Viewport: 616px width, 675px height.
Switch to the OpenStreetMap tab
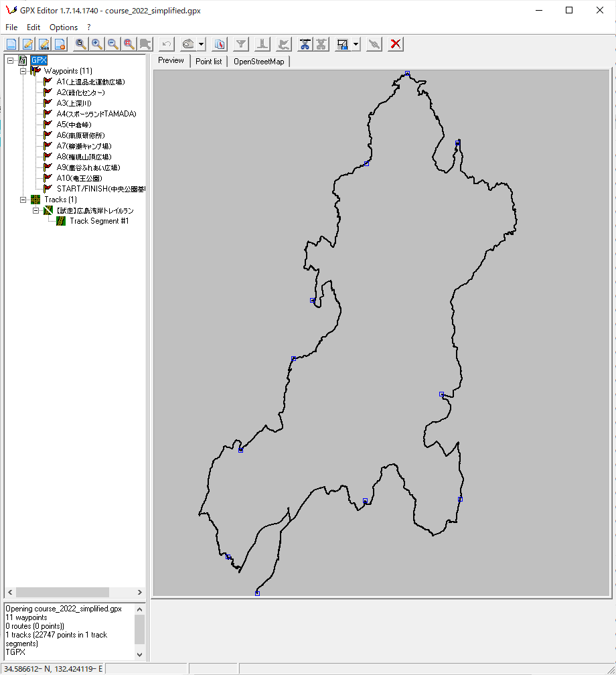258,61
